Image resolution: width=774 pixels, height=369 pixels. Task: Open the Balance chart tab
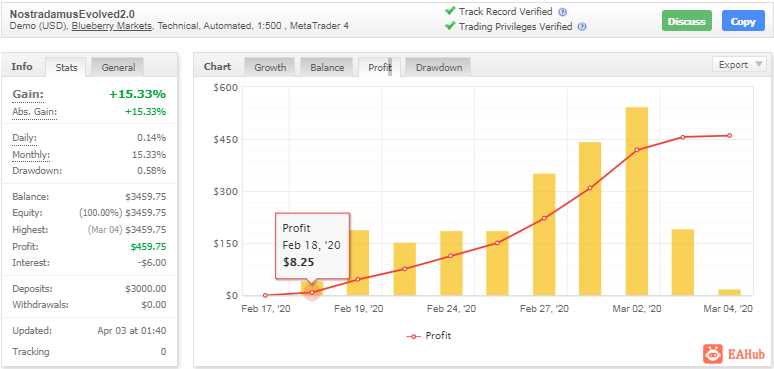pyautogui.click(x=327, y=68)
